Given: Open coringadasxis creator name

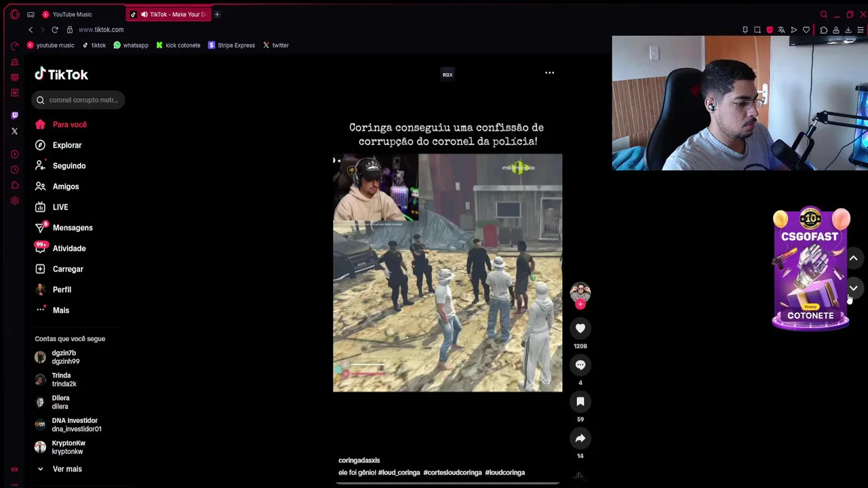Looking at the screenshot, I should (x=359, y=460).
